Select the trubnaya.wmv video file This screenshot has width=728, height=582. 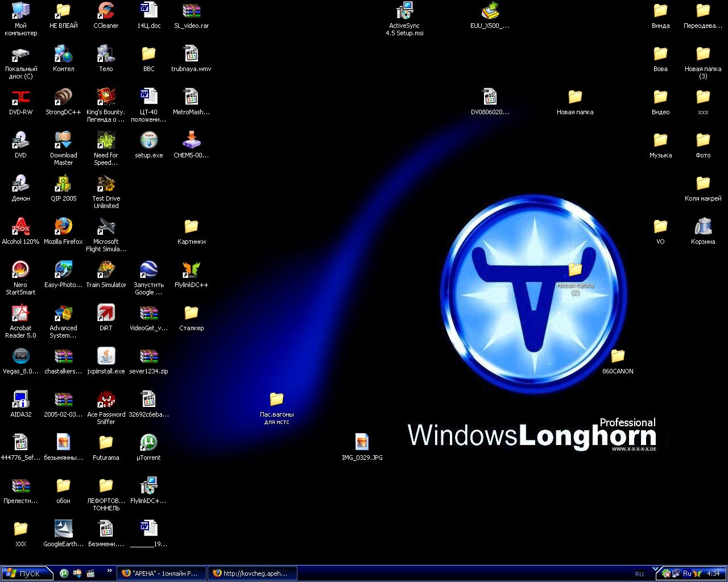[x=191, y=58]
